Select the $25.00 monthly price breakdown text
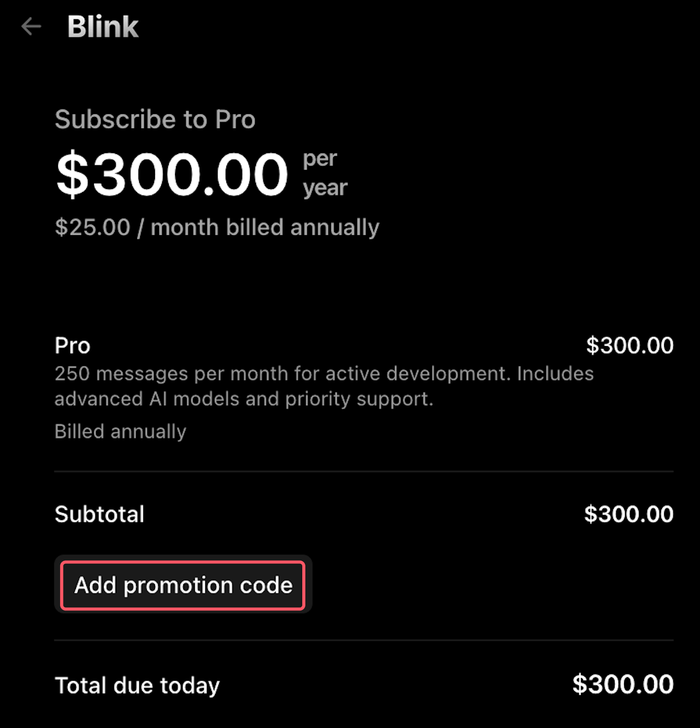Image resolution: width=700 pixels, height=728 pixels. pos(217,227)
